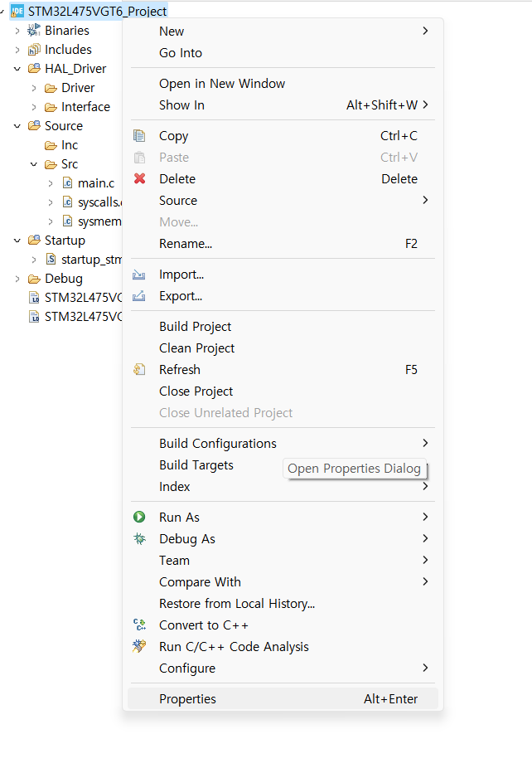Select STM32L475VGT6_Project tree label
Viewport: 532px width, 773px height.
click(97, 12)
